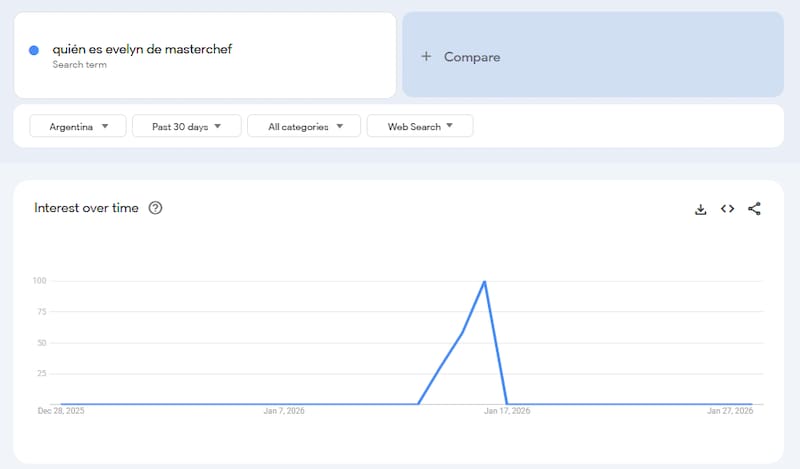Click the 'Interest over time' heading
Image resolution: width=800 pixels, height=469 pixels.
[86, 208]
